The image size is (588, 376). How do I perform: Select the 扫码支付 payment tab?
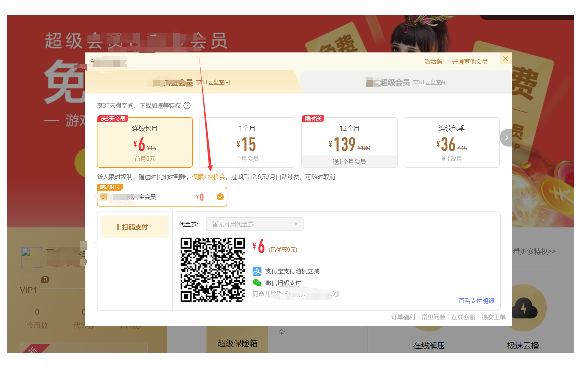135,227
